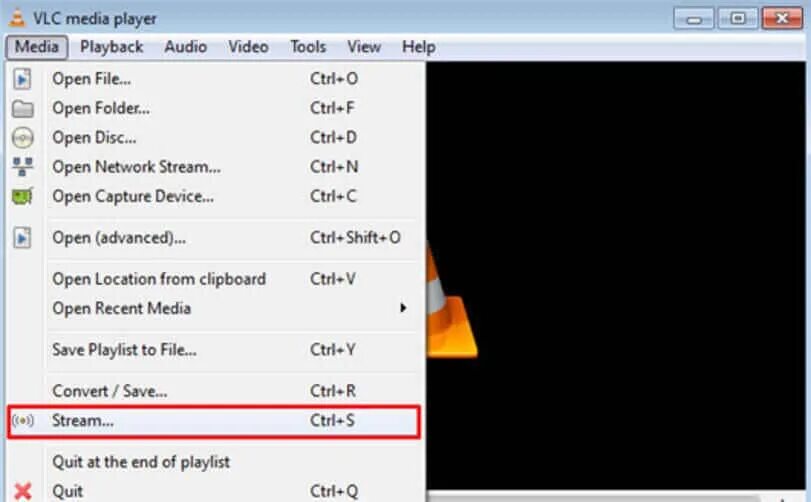Open the Video menu
The image size is (811, 502).
[248, 47]
